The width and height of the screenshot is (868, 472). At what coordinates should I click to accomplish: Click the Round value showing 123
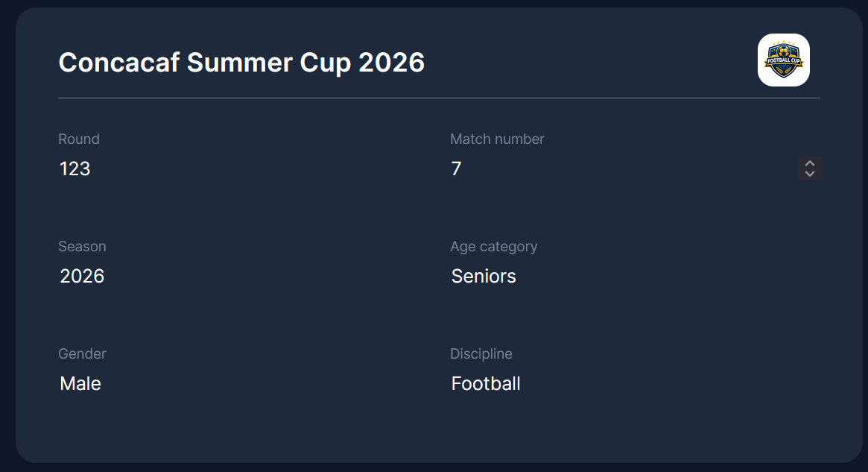tap(75, 169)
